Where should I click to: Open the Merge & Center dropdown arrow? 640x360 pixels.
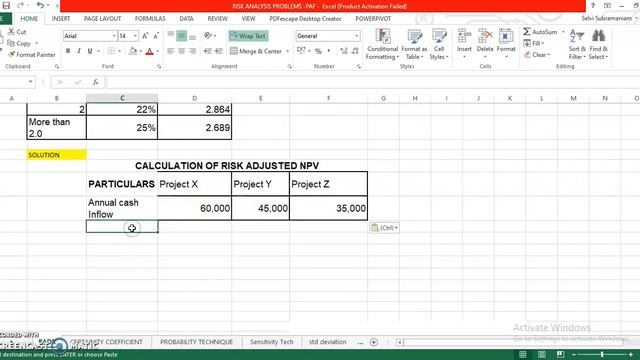click(x=287, y=51)
